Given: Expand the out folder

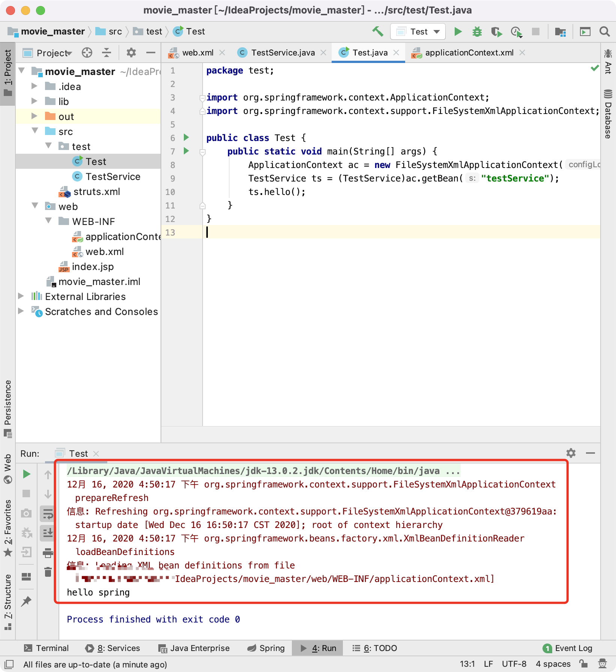Looking at the screenshot, I should (x=35, y=116).
